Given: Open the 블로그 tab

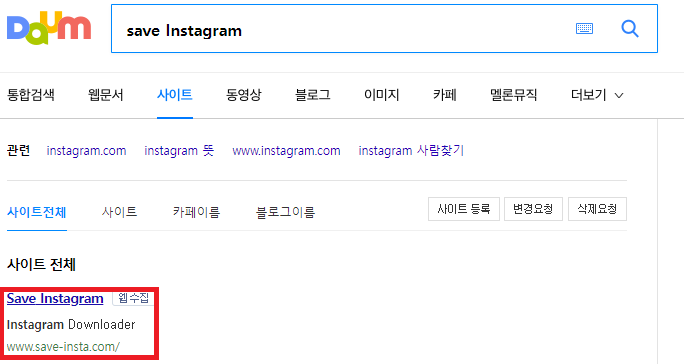Looking at the screenshot, I should pos(313,95).
